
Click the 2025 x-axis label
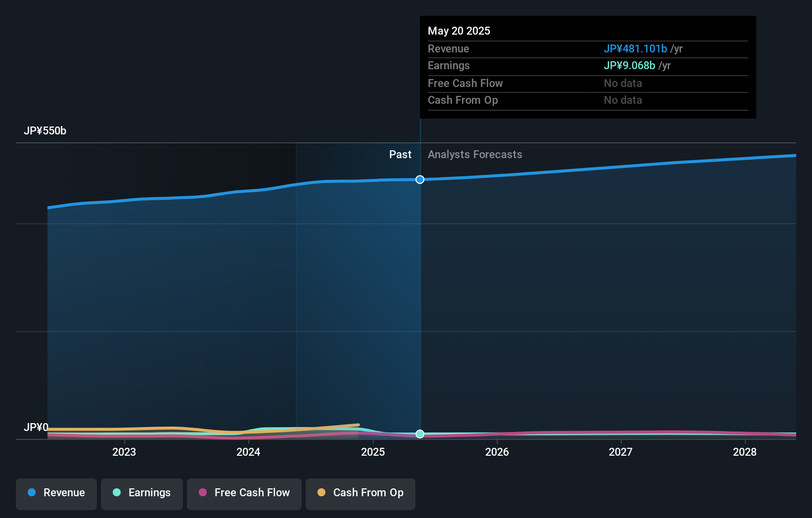pyautogui.click(x=373, y=452)
